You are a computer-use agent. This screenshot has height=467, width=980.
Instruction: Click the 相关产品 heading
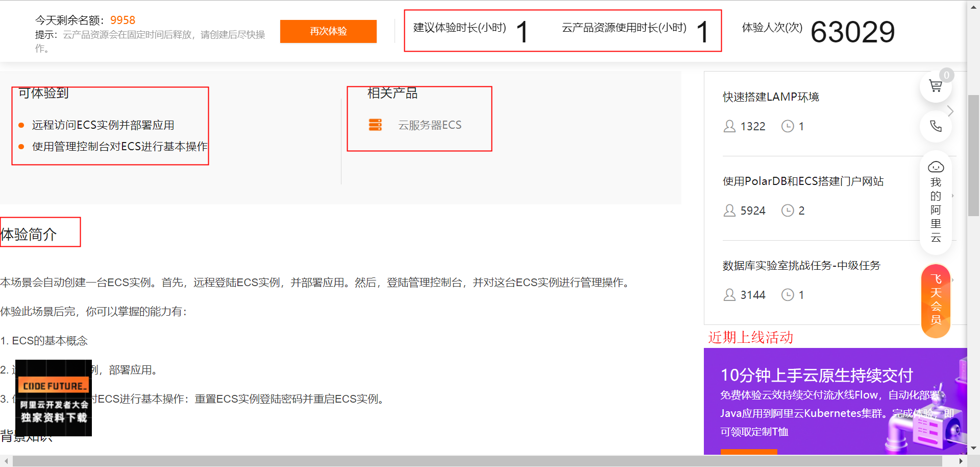coord(393,93)
